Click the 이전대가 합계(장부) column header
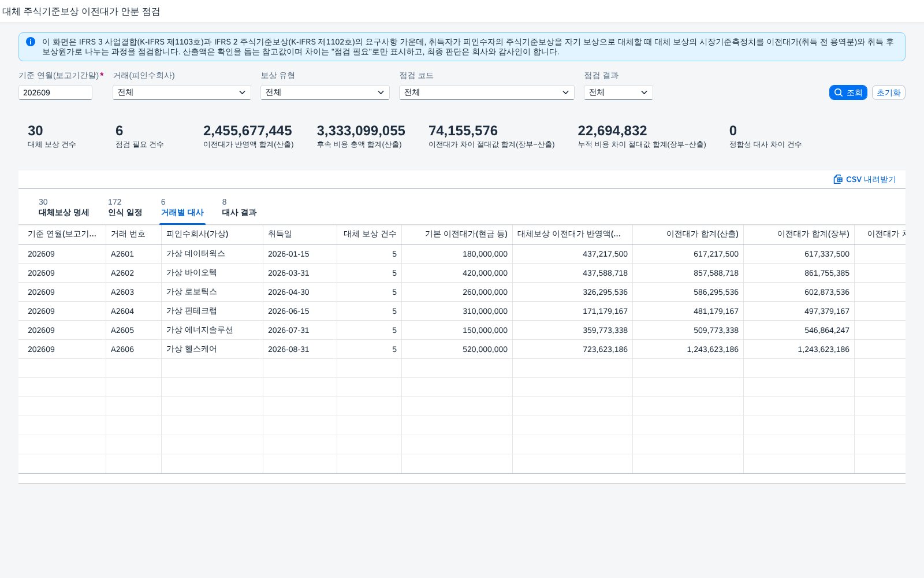 point(799,234)
